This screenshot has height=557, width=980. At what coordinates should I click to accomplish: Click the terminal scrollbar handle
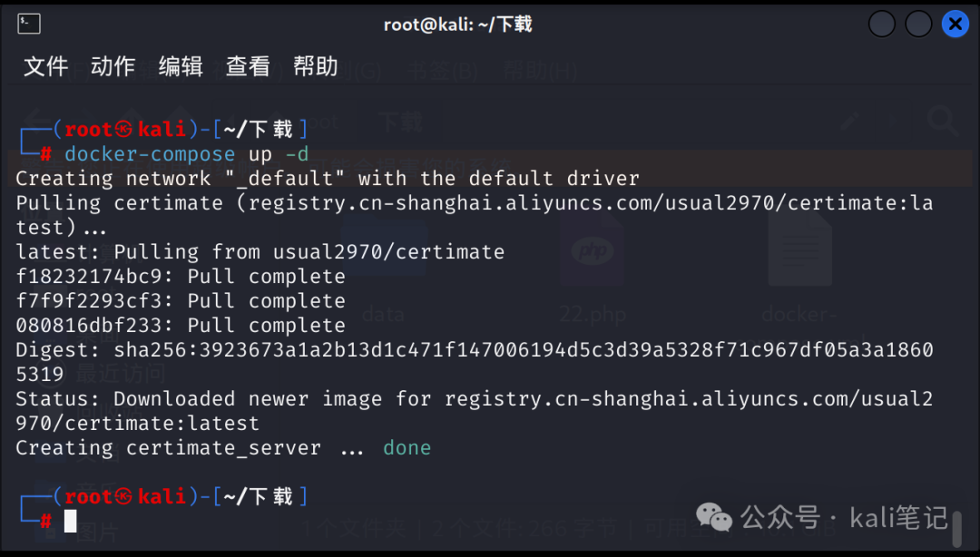click(x=957, y=529)
